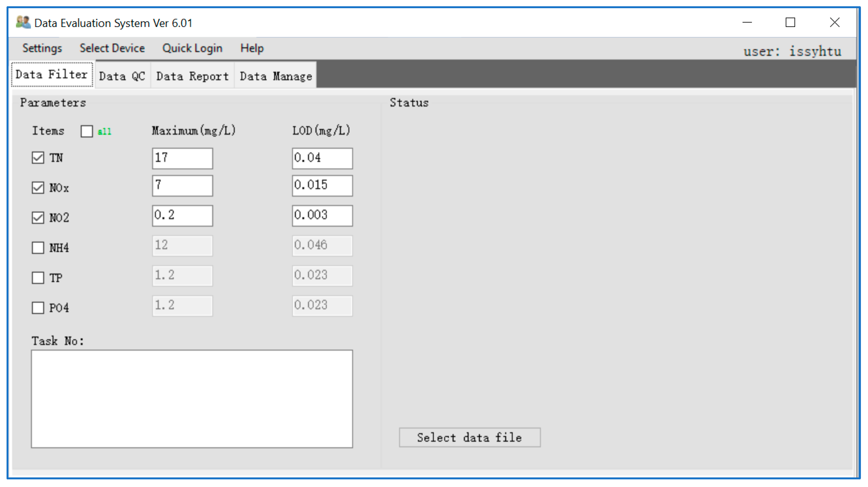Open the Settings menu
The width and height of the screenshot is (868, 487).
pos(42,48)
